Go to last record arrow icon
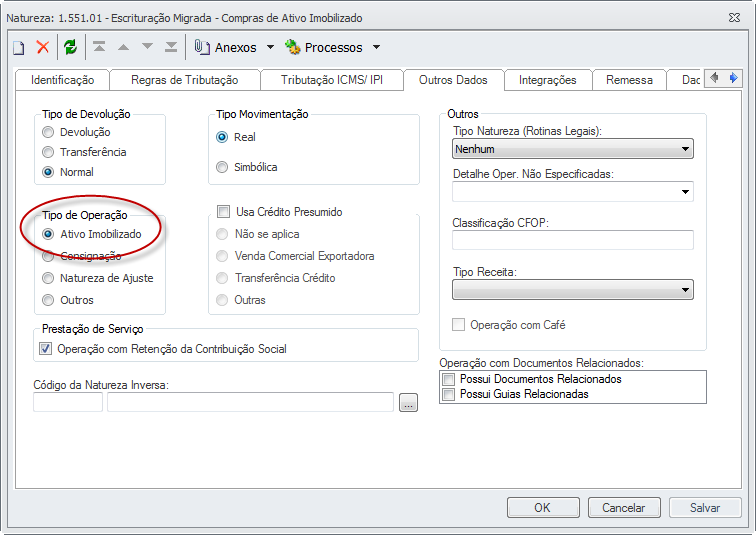This screenshot has width=756, height=535. coord(171,47)
